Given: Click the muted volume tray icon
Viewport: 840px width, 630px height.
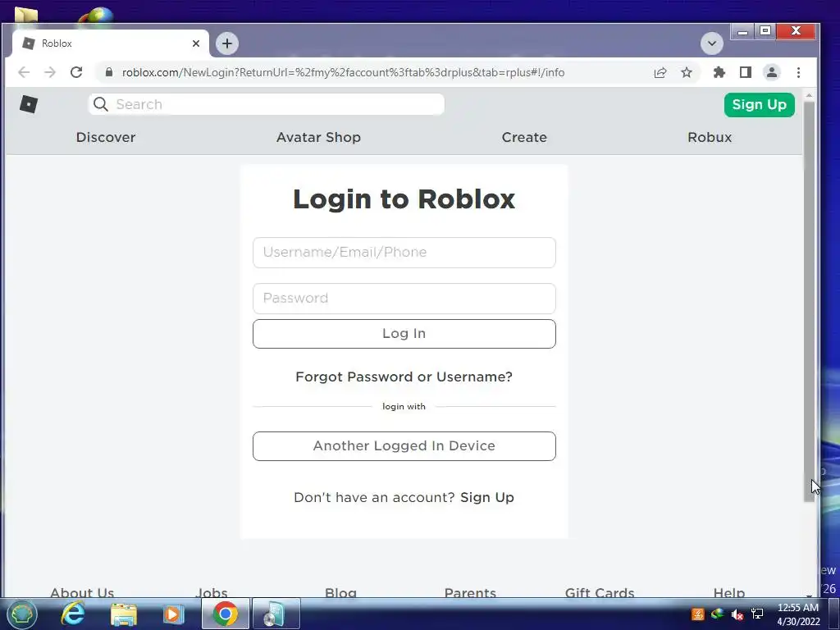Looking at the screenshot, I should pos(737,614).
